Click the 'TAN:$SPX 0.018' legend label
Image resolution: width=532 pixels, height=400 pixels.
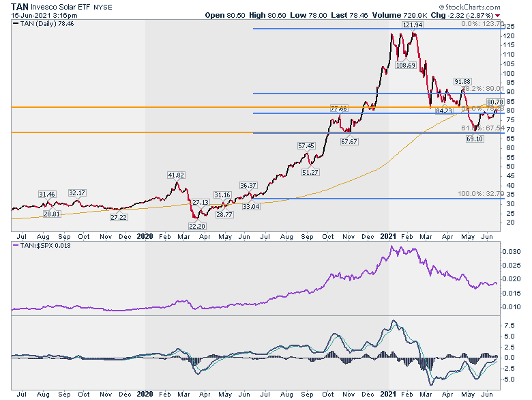[x=42, y=245]
